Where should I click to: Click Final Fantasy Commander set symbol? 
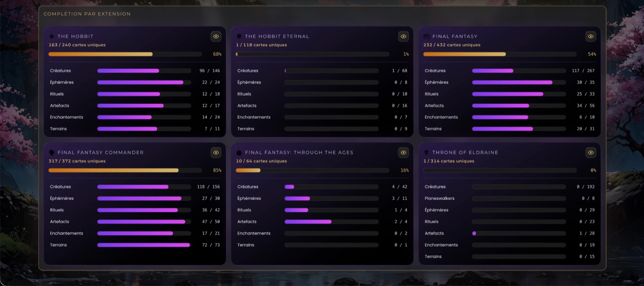point(52,153)
